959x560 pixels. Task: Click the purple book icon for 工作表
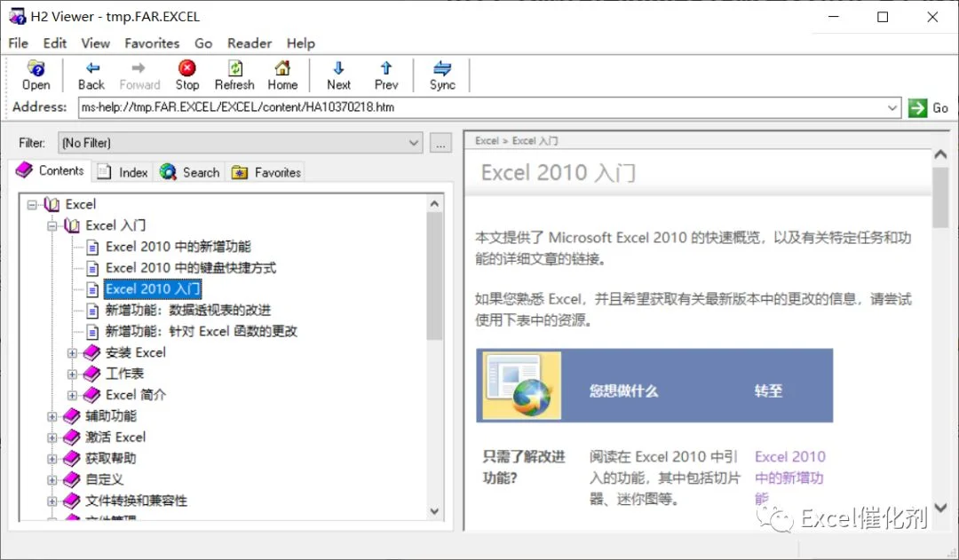tap(91, 374)
